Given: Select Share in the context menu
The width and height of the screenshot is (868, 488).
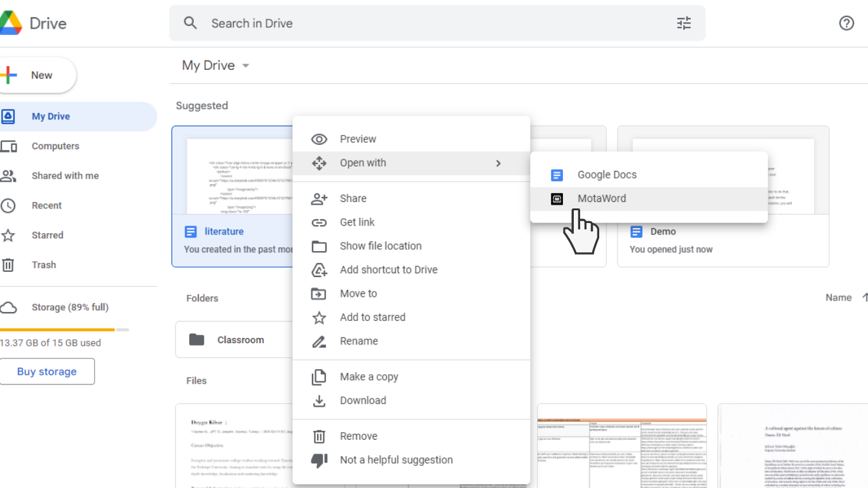Looking at the screenshot, I should (x=411, y=199).
